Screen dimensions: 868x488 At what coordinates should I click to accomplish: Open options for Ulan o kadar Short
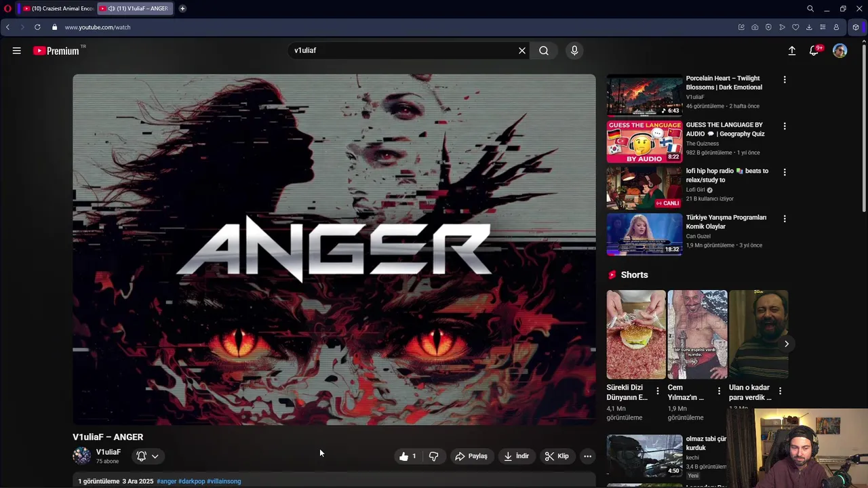[x=780, y=391]
